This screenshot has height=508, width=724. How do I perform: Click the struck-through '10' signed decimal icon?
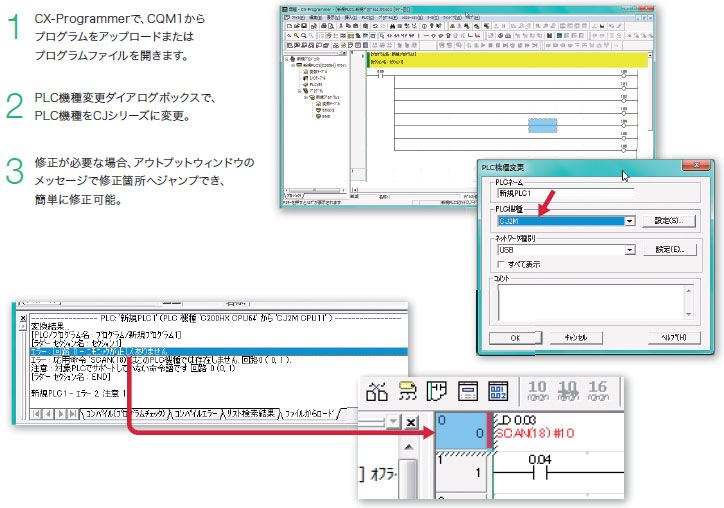[568, 390]
